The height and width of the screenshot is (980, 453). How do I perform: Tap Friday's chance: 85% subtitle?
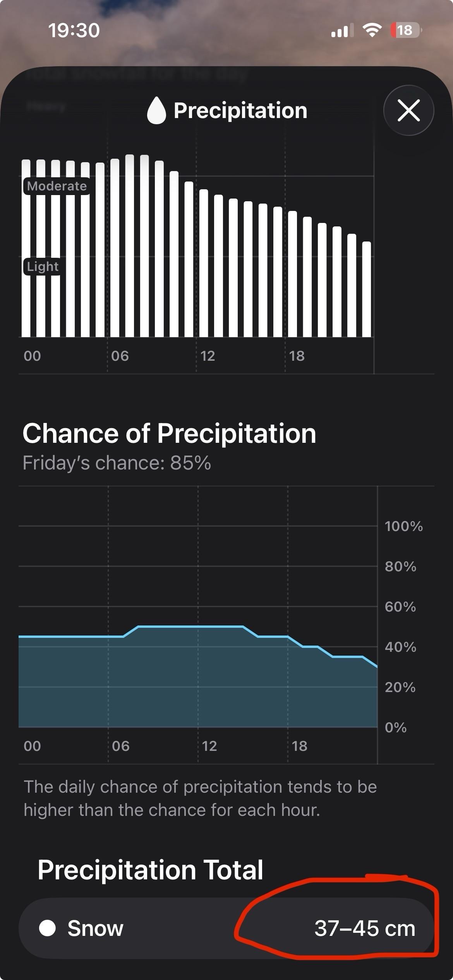coord(117,463)
